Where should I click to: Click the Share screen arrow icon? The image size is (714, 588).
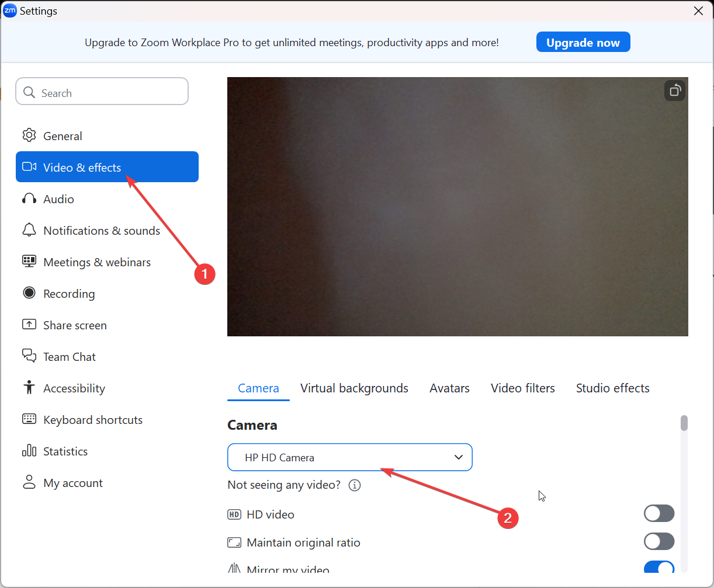29,325
